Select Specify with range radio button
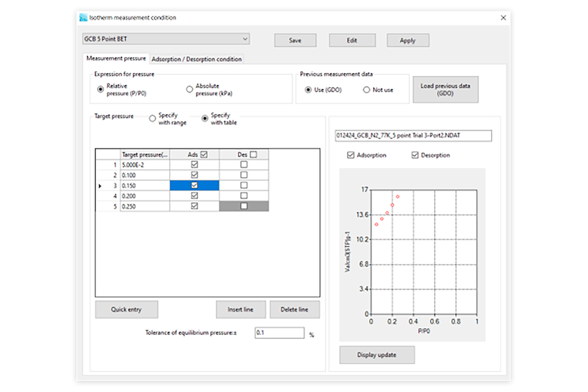The width and height of the screenshot is (588, 392). coord(152,119)
